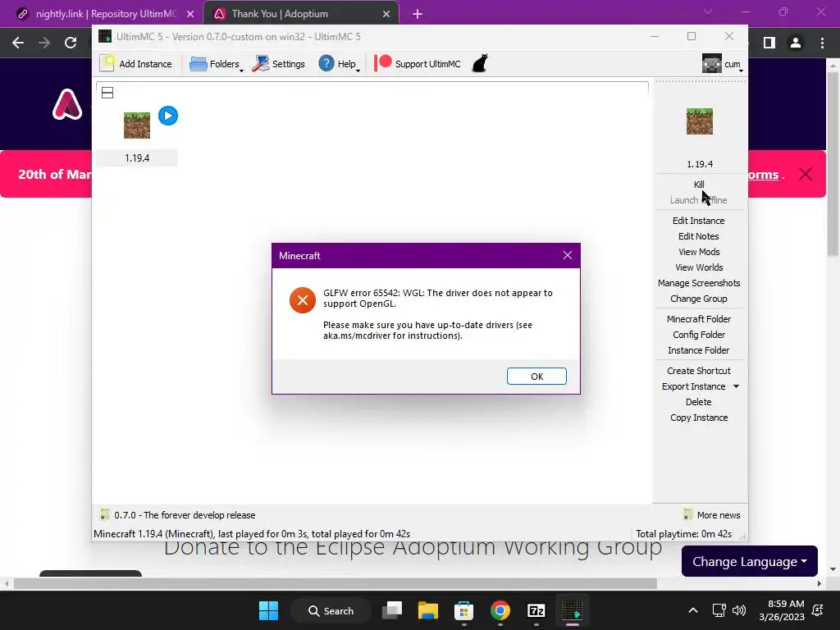
Task: Click the black cat icon in toolbar
Action: click(x=480, y=63)
